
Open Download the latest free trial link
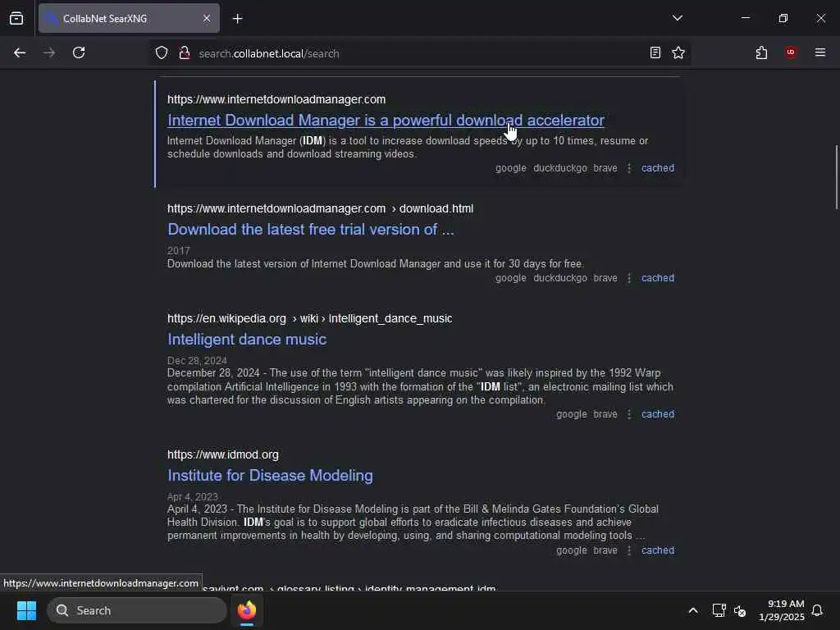click(x=311, y=230)
